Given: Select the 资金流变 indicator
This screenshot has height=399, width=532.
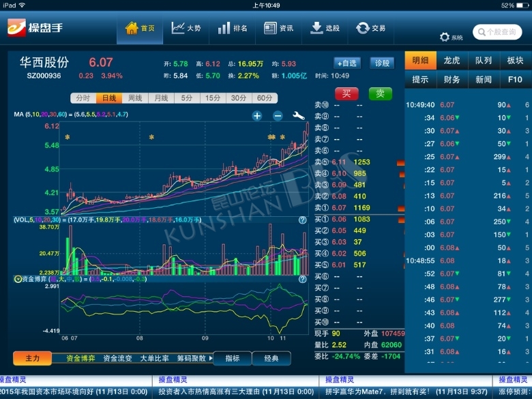Looking at the screenshot, I should [x=117, y=358].
